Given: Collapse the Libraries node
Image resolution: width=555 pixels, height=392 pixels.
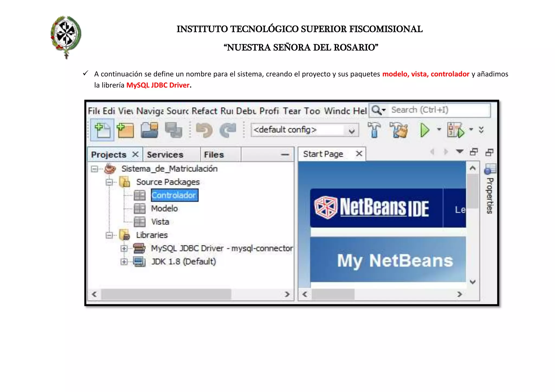Looking at the screenshot, I should (x=109, y=235).
